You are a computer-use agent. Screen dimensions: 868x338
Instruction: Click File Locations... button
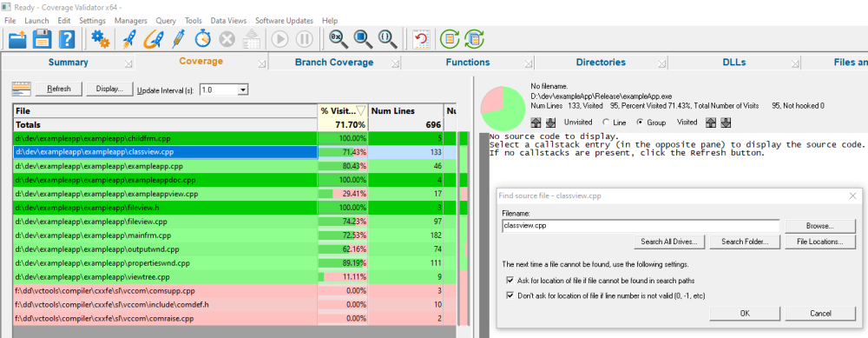tap(820, 242)
